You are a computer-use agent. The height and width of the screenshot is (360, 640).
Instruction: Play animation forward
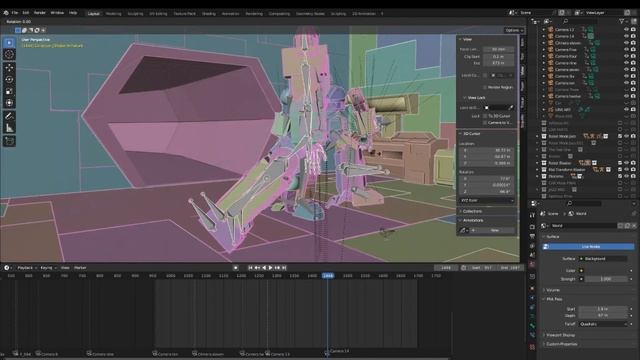tap(270, 268)
